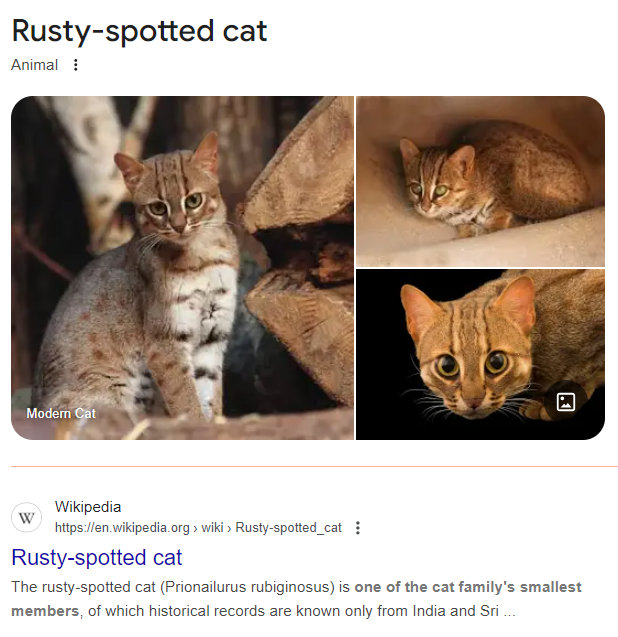The image size is (618, 637).
Task: Click 'The rusty-spotted cat' snippet opening words
Action: 83,587
